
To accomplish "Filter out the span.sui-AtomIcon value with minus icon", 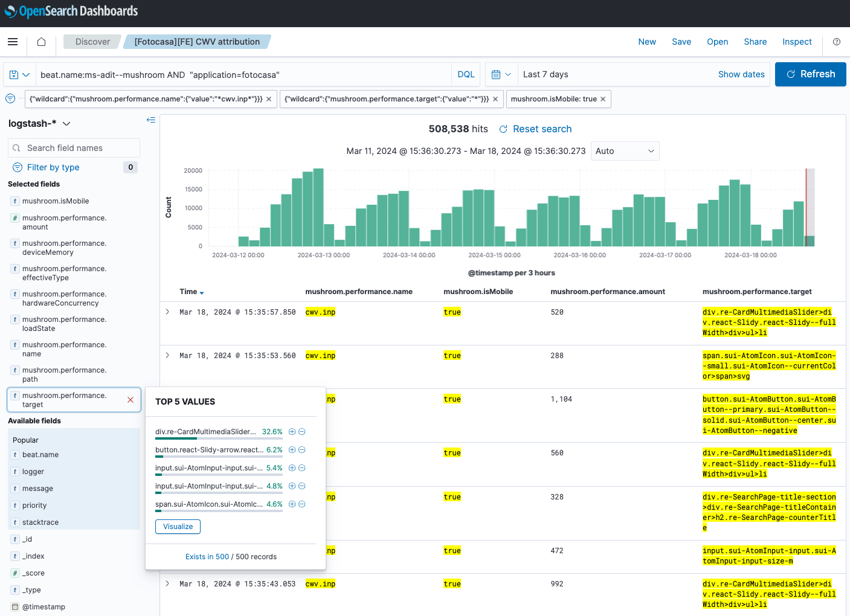I will 301,504.
